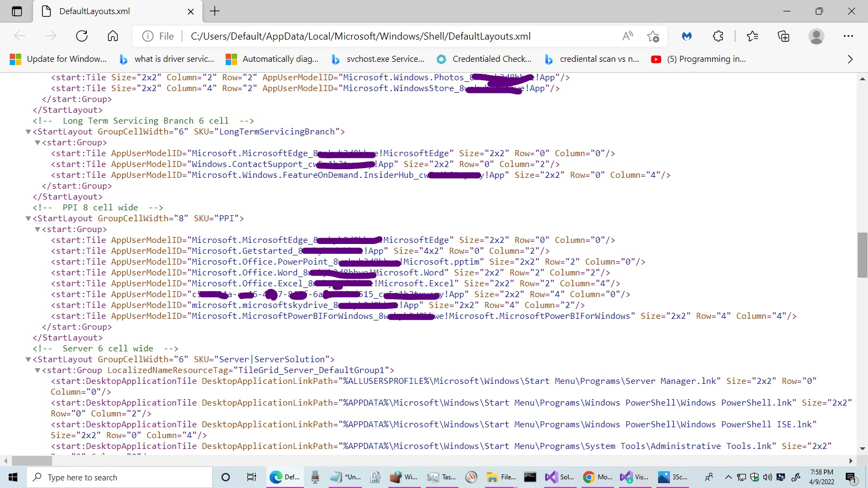Start Read Aloud from the address bar
Screen dimensions: 868x488
click(x=628, y=36)
